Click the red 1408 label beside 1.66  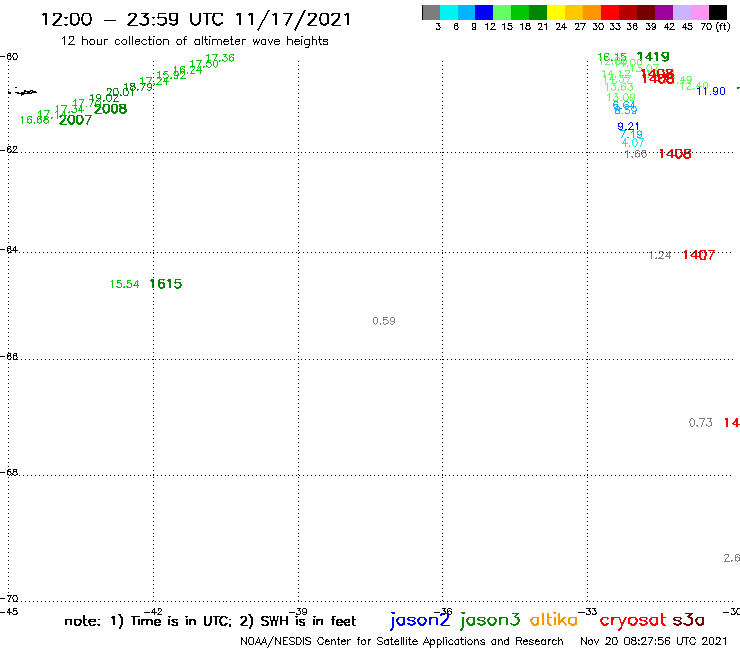pos(675,154)
